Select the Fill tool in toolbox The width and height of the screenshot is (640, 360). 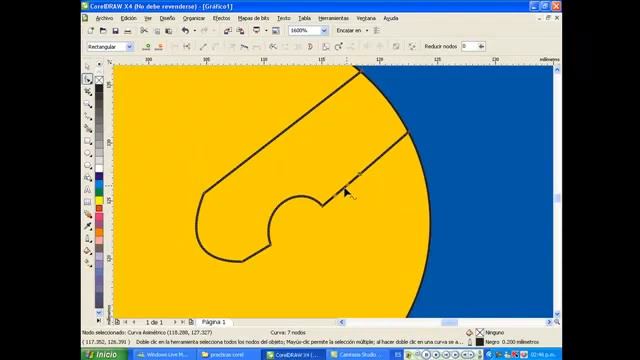click(x=87, y=251)
